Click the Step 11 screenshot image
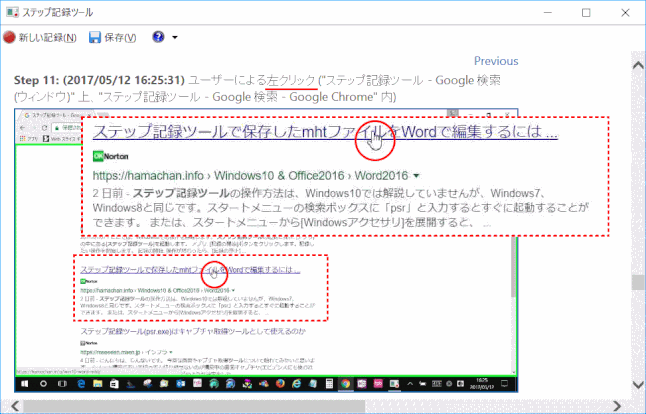 (266, 250)
